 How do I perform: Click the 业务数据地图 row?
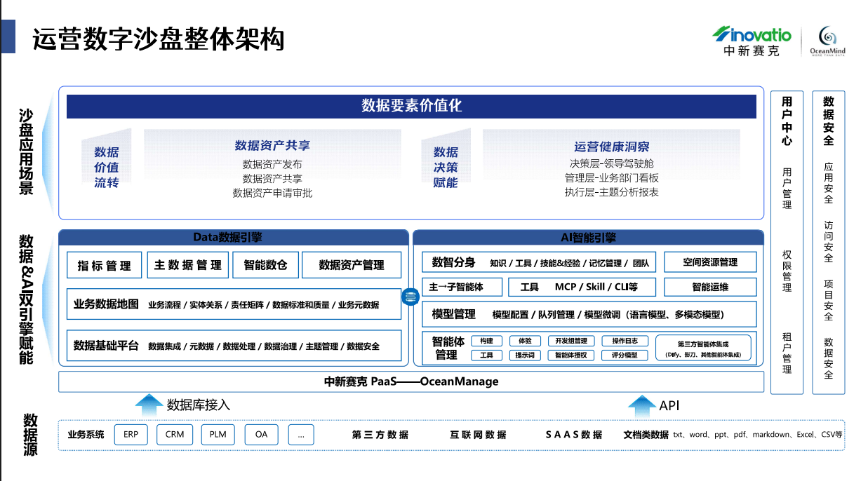[x=234, y=304]
